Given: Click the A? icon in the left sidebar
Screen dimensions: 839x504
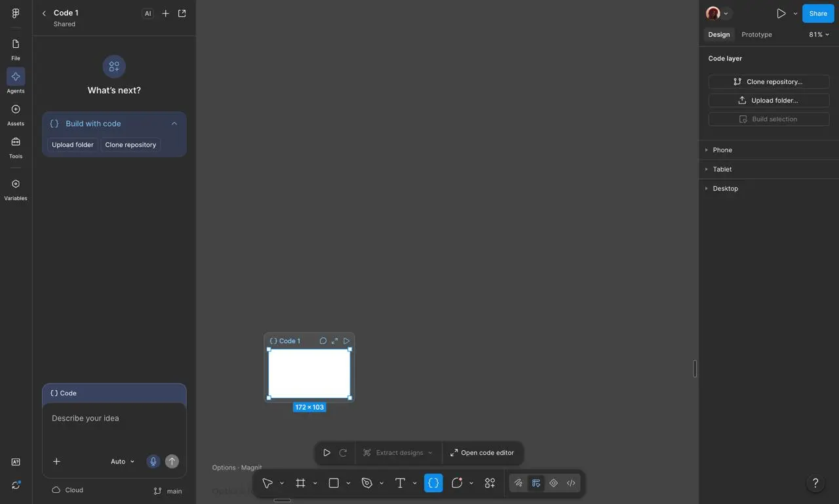Looking at the screenshot, I should pos(16,462).
